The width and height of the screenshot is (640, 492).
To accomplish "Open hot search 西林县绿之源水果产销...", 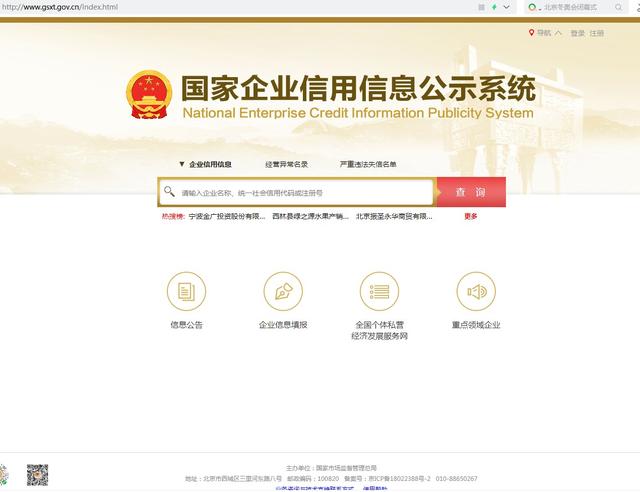I will point(311,216).
